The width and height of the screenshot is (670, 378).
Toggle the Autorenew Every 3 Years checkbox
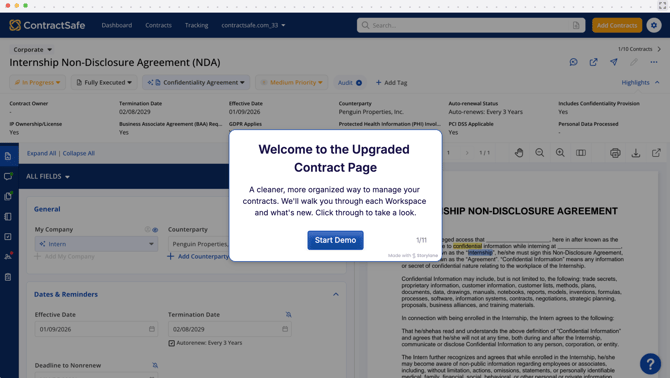coord(172,343)
